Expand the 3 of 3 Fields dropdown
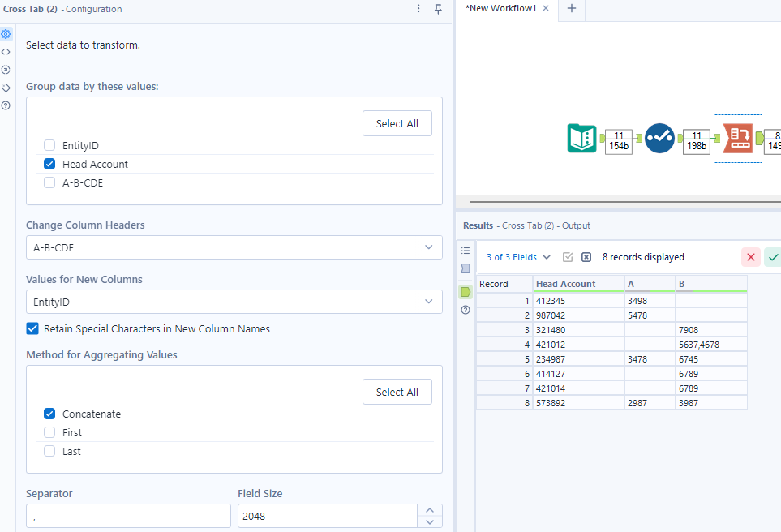This screenshot has width=781, height=532. (518, 257)
